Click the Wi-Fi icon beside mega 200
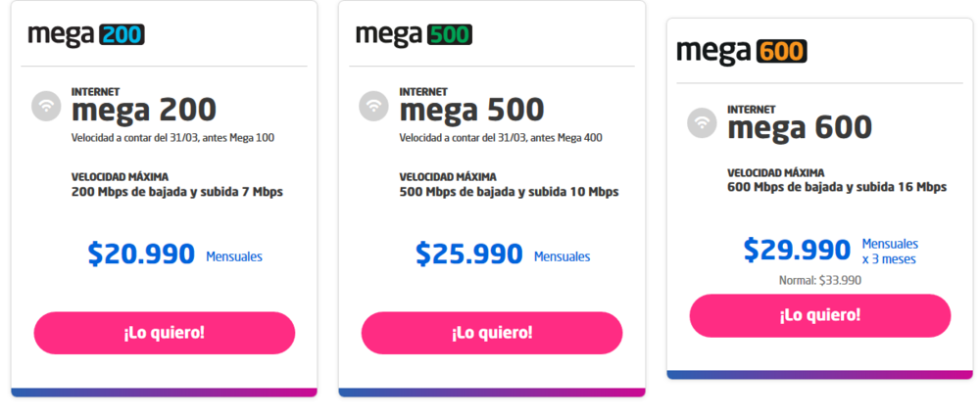This screenshot has width=980, height=417. click(x=45, y=106)
